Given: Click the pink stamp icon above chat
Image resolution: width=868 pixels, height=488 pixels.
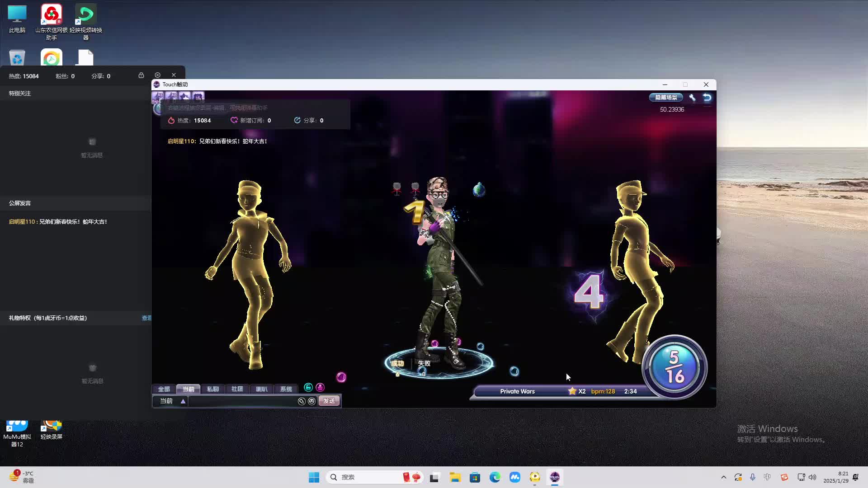Looking at the screenshot, I should click(x=320, y=387).
